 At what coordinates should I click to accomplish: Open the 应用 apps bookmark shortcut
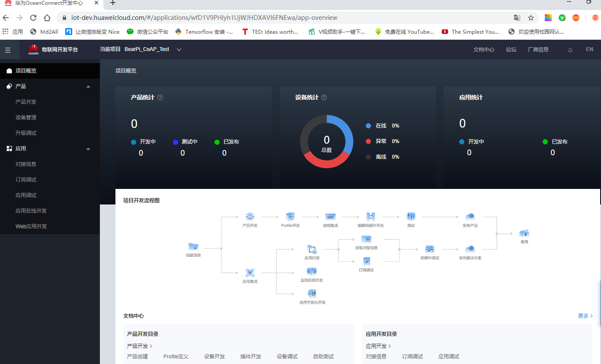coord(13,32)
